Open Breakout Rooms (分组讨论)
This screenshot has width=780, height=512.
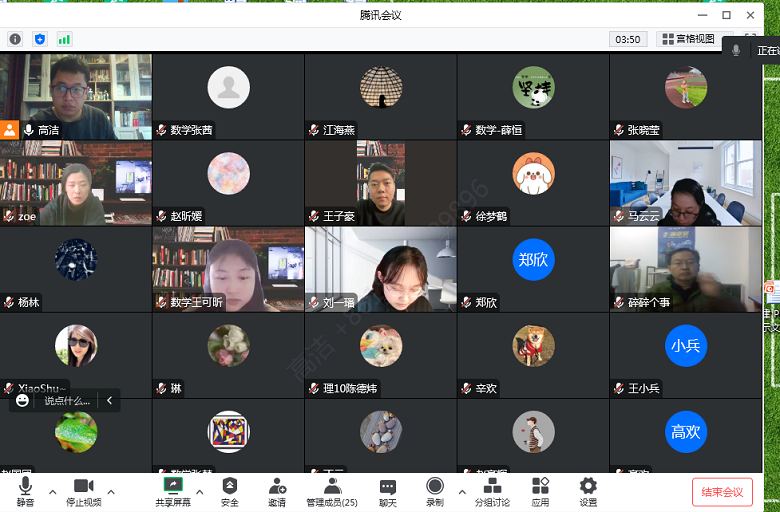point(492,491)
